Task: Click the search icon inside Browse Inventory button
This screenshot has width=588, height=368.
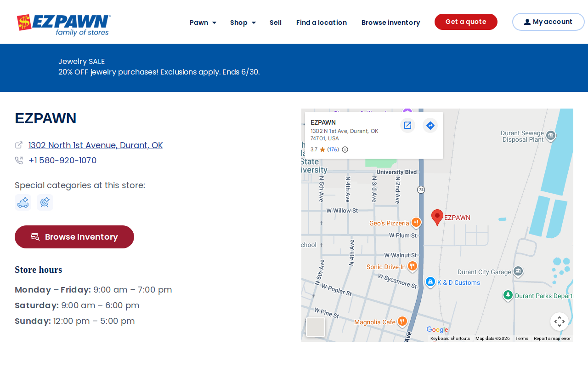Action: (35, 237)
